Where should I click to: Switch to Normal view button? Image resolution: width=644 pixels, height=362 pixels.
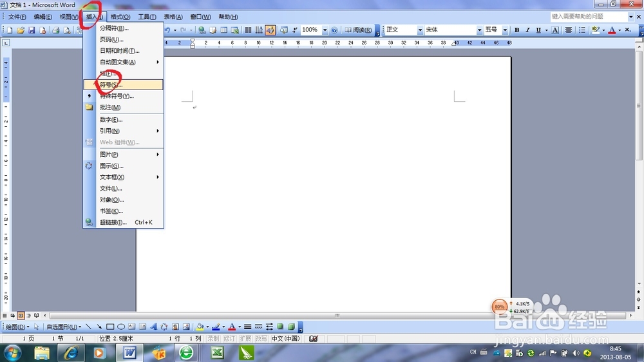tap(5, 316)
